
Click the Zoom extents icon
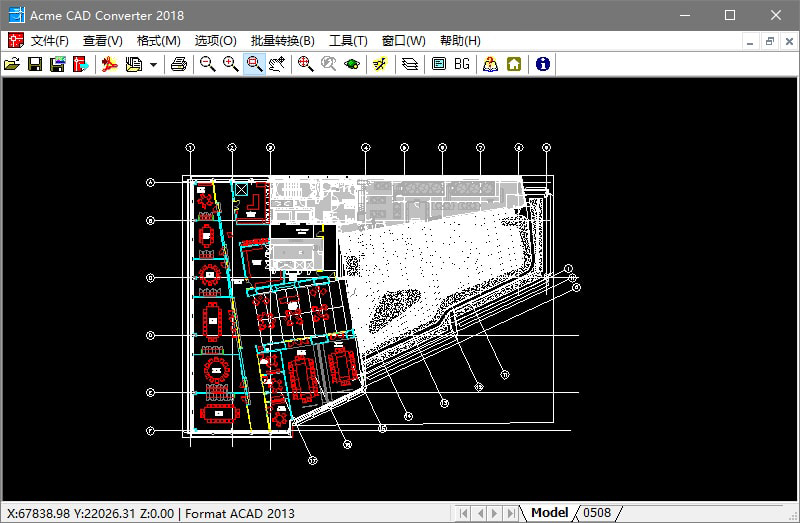(x=305, y=64)
